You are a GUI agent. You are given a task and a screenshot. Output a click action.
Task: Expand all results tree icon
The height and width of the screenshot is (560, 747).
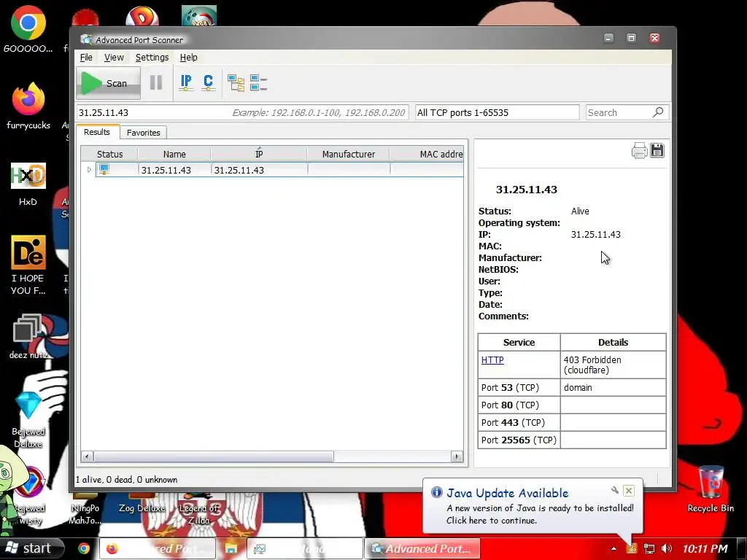point(236,83)
